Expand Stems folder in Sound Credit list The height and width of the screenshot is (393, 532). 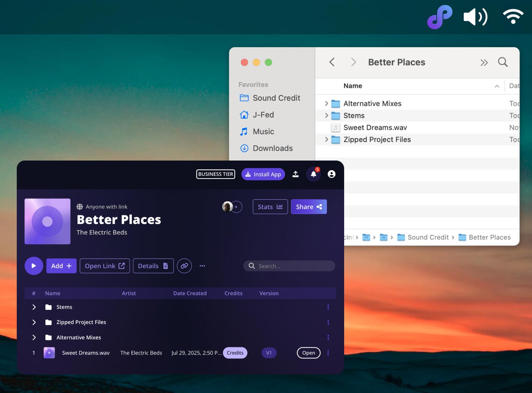click(34, 307)
